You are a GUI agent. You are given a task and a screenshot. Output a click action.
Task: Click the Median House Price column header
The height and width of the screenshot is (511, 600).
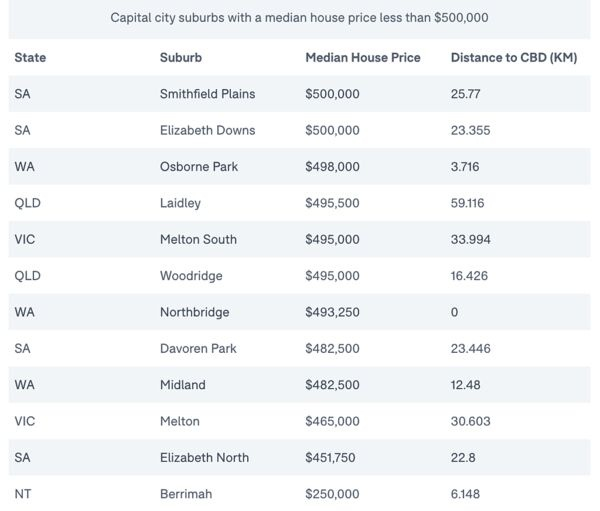(x=362, y=58)
